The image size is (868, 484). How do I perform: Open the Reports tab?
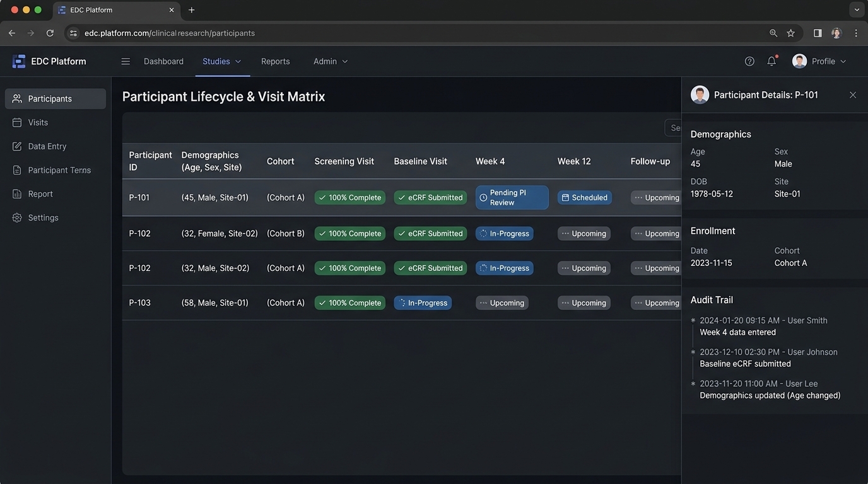pos(276,61)
